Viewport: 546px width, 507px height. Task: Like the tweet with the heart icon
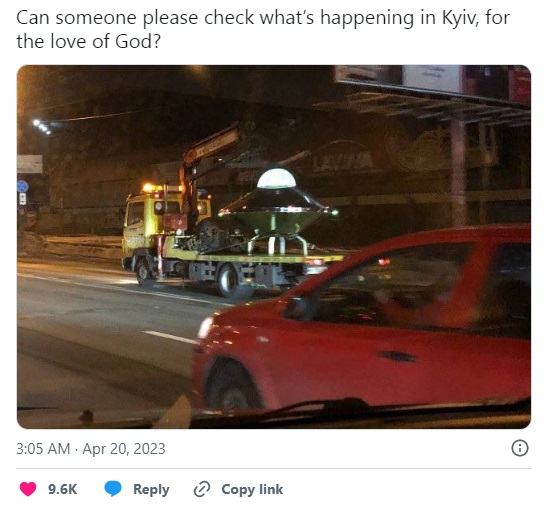[x=28, y=489]
